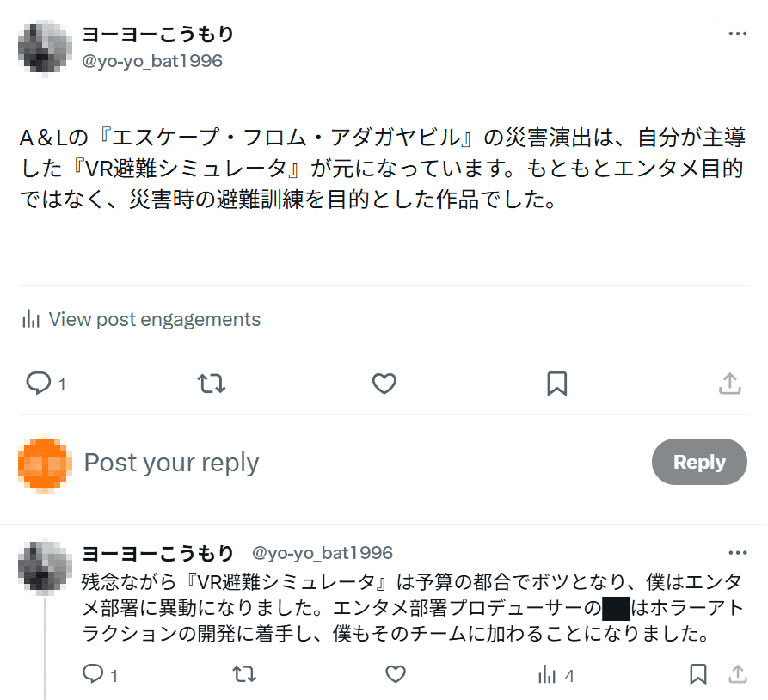Click the orange profile avatar beside reply box
Image resolution: width=768 pixels, height=700 pixels.
point(44,464)
